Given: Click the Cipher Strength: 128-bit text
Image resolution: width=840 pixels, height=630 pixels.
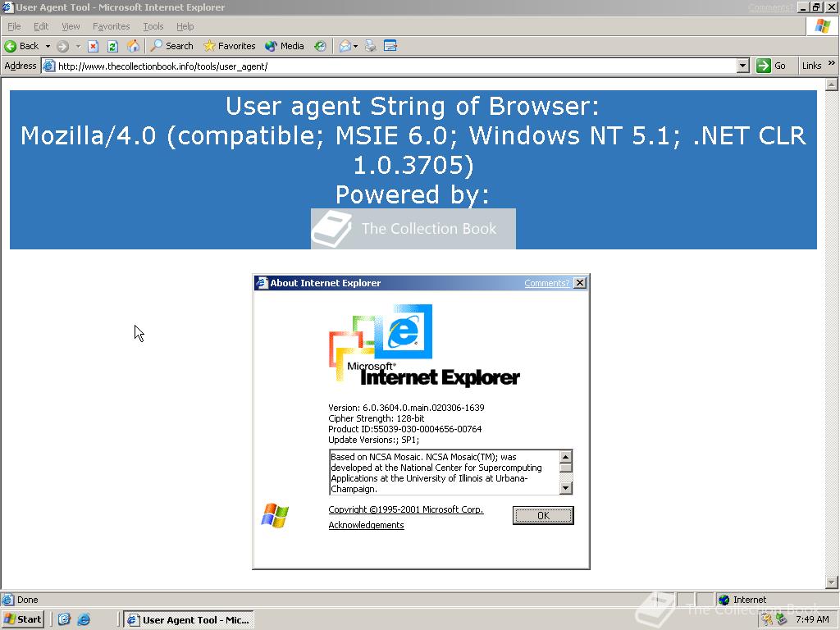Looking at the screenshot, I should [376, 418].
